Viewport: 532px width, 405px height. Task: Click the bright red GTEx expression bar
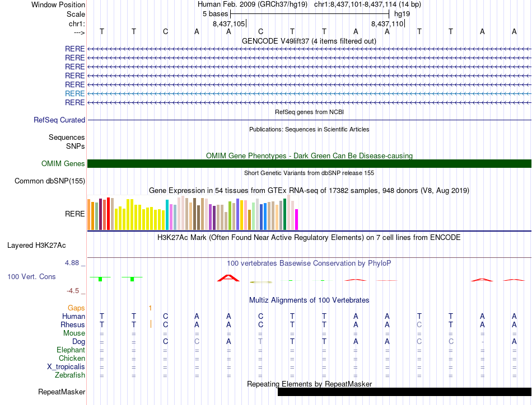click(x=108, y=214)
